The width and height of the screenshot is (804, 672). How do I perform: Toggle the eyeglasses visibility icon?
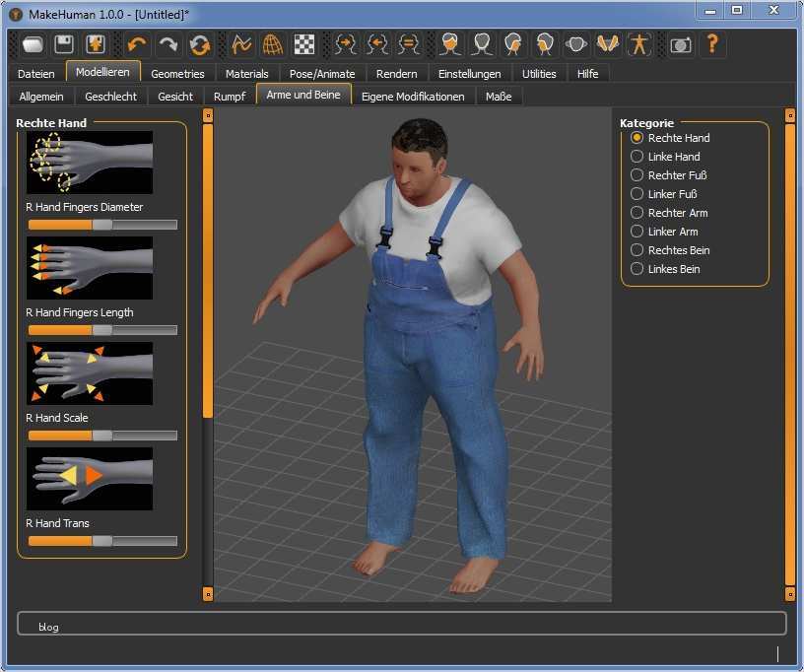point(576,43)
